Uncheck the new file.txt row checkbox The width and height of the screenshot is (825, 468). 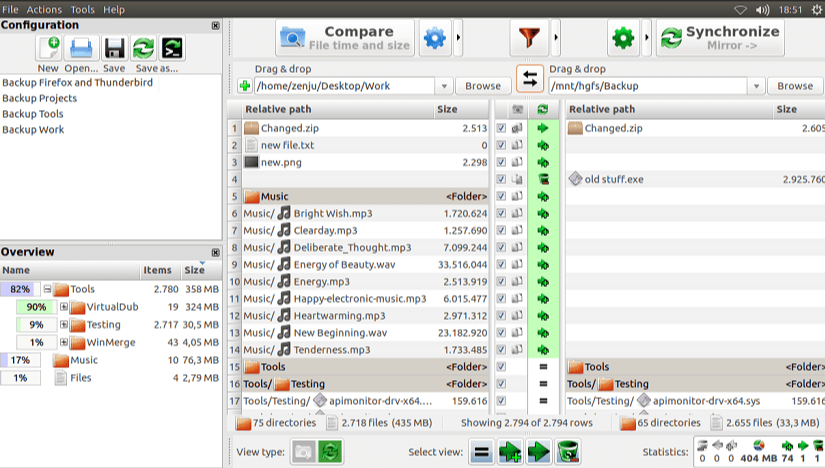point(501,145)
